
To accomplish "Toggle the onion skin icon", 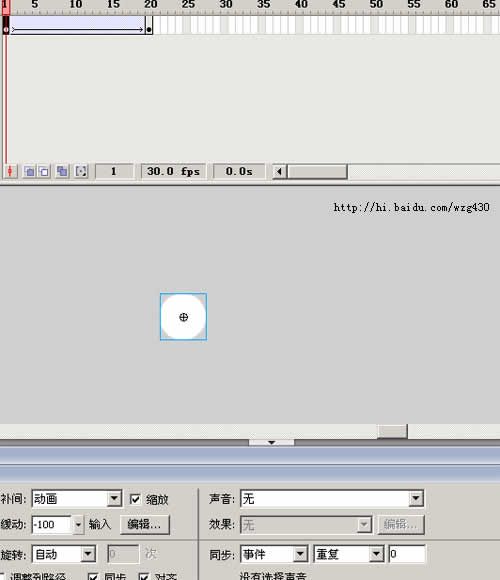I will [x=29, y=171].
